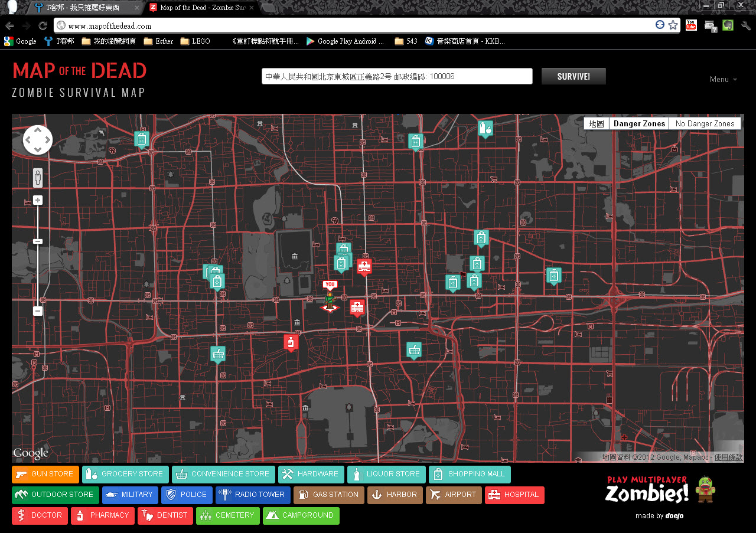This screenshot has height=533, width=756.
Task: Enable the Danger Zones map view
Action: [x=639, y=123]
